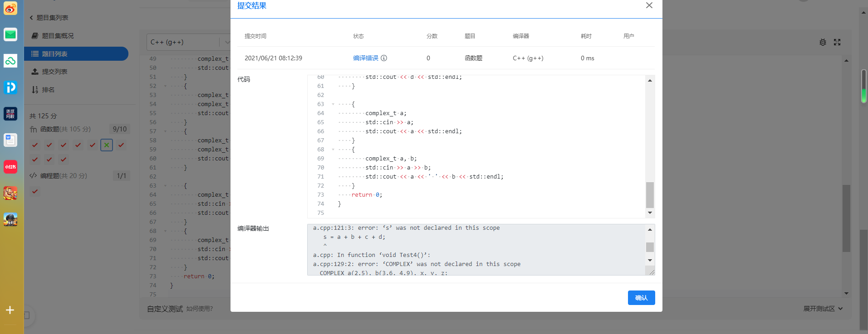Click the resize handle of compiler output box

(652, 272)
